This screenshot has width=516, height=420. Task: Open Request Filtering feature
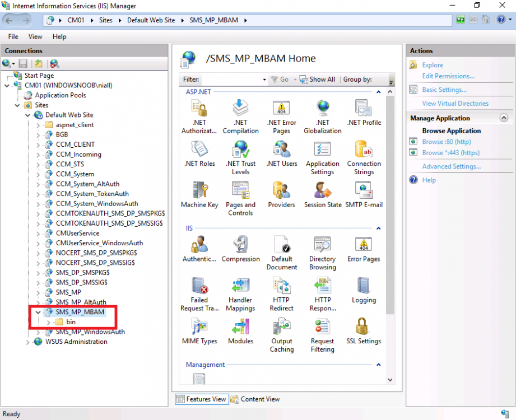[323, 335]
